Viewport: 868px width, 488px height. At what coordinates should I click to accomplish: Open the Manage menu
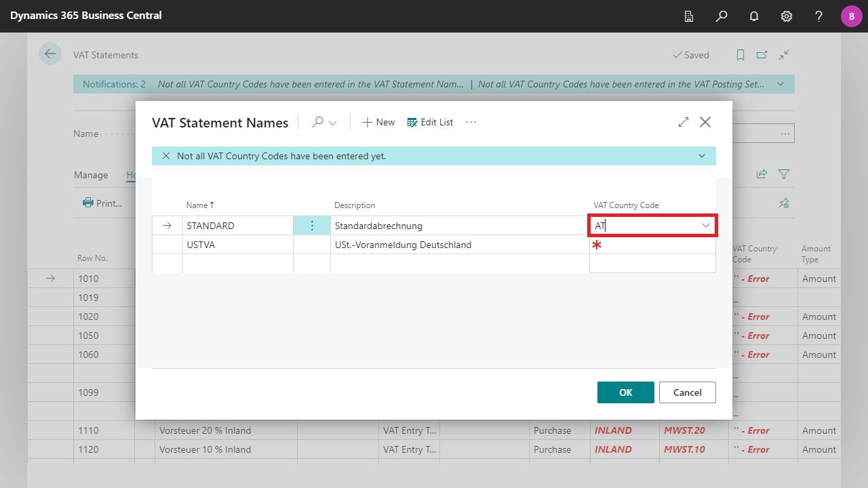click(x=90, y=175)
